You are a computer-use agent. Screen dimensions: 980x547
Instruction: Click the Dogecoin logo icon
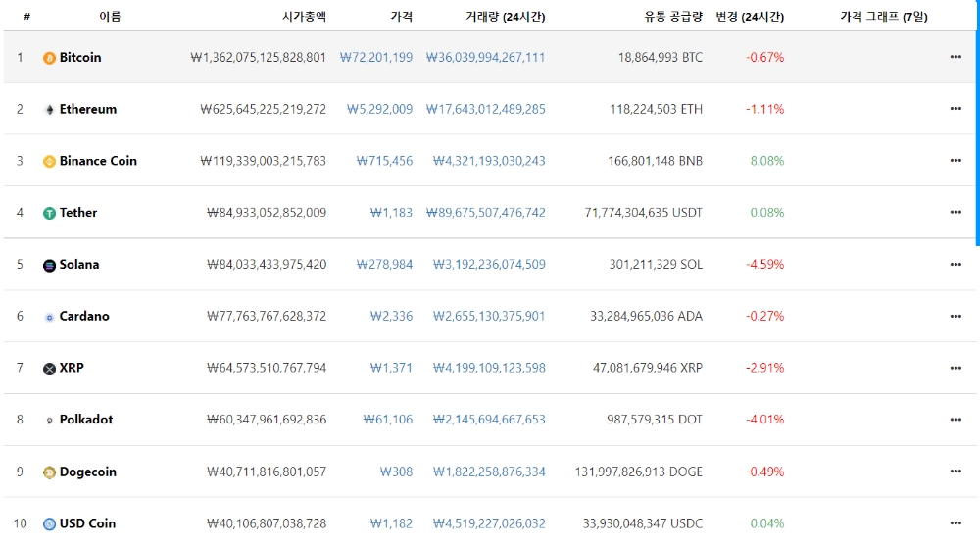tap(49, 472)
